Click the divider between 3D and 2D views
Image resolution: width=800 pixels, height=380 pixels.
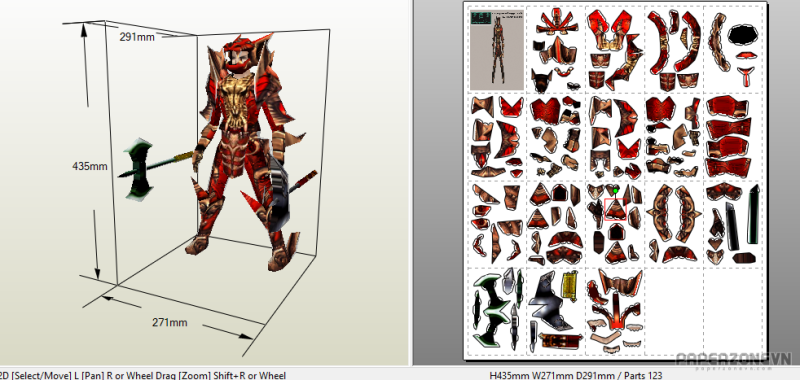tap(411, 183)
